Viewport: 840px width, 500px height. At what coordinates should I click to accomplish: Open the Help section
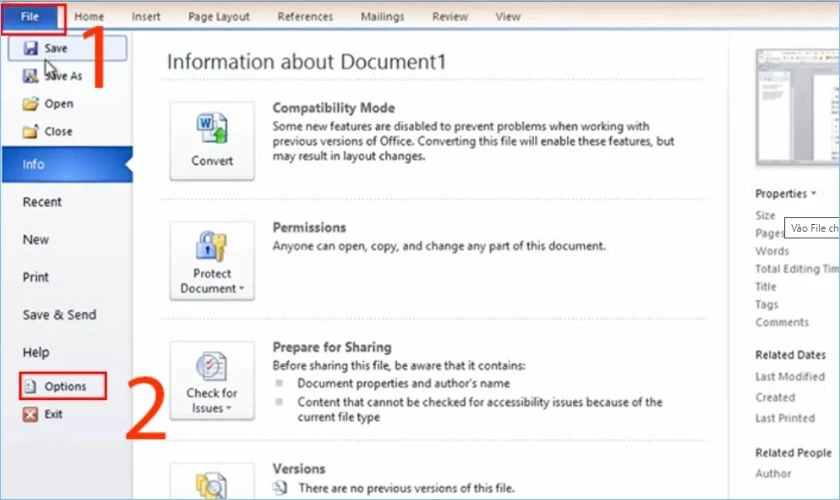point(36,352)
